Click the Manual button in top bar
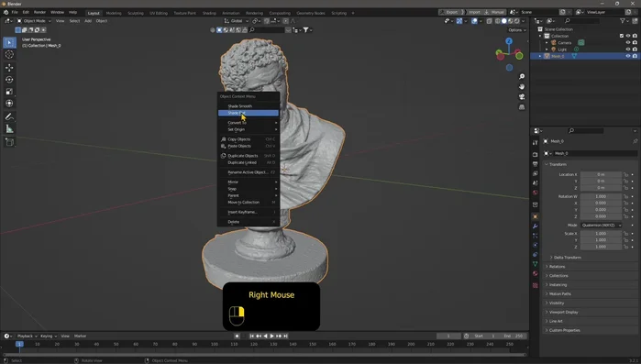 494,12
